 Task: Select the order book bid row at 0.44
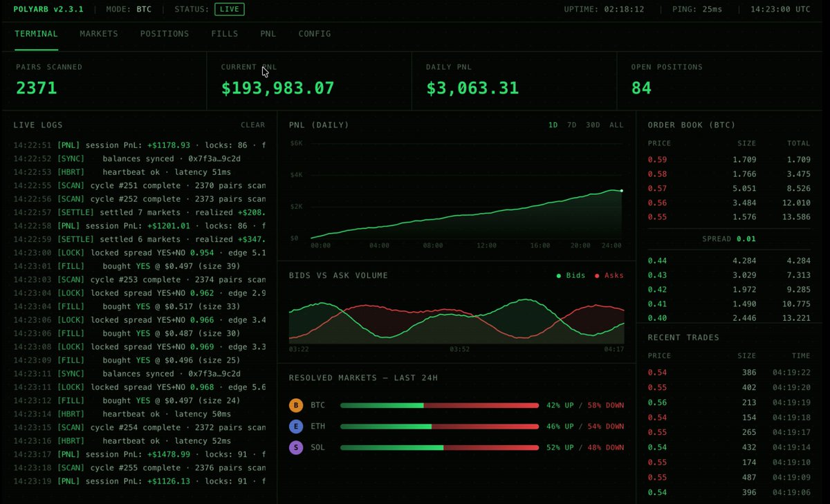729,261
